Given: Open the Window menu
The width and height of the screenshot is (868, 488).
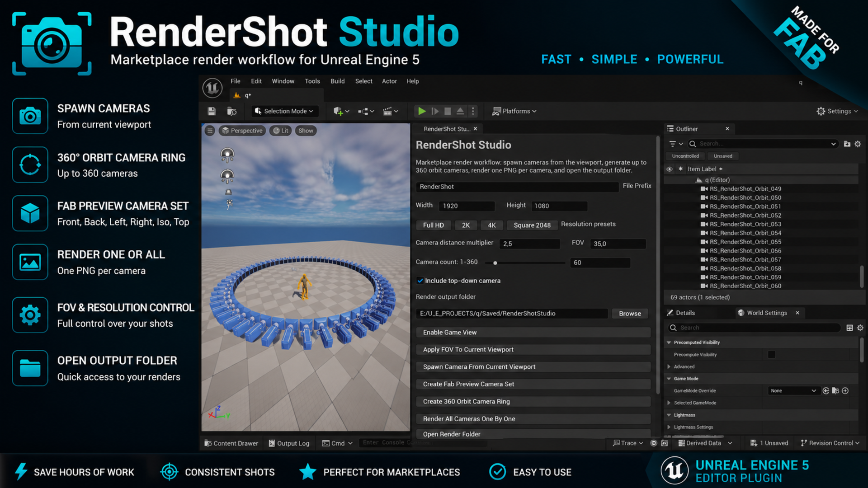Looking at the screenshot, I should (283, 81).
